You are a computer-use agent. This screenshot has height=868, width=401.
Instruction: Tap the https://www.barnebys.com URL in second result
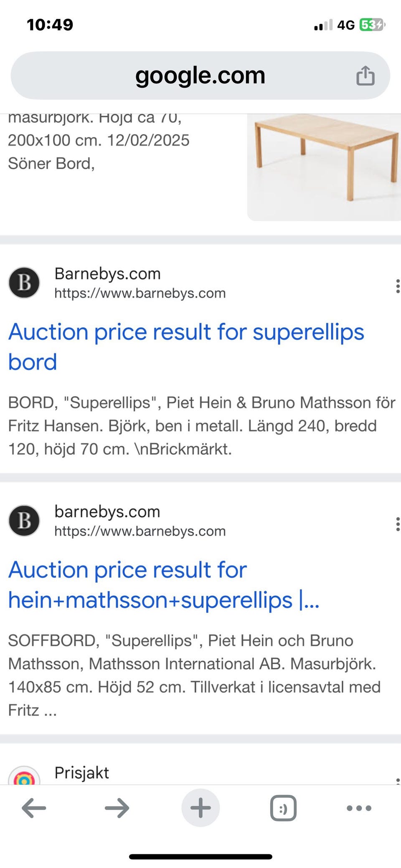(140, 531)
